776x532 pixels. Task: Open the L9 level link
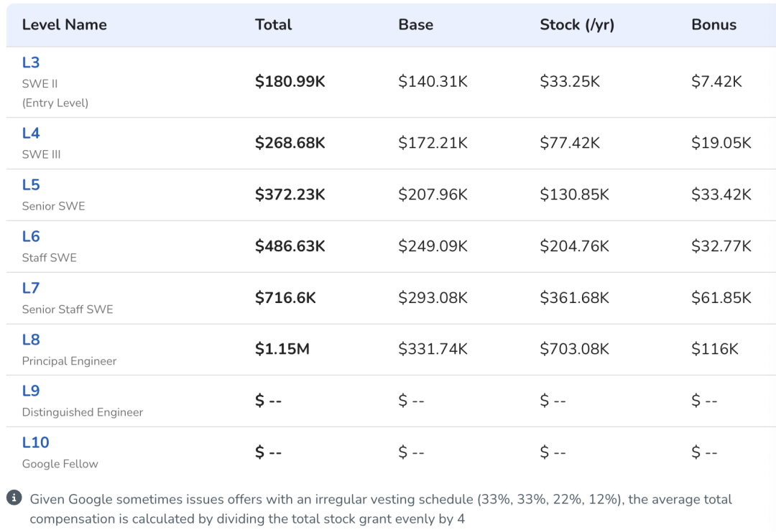pos(31,391)
